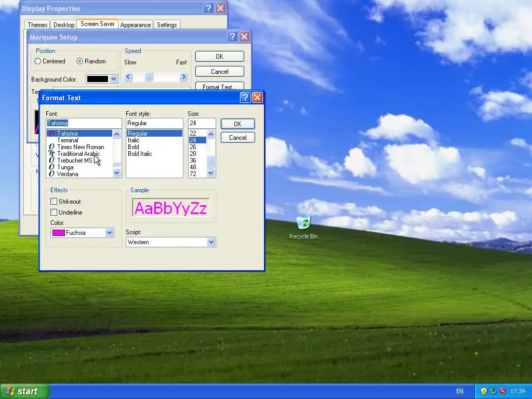Choose Bold font style
Screen dimensions: 532x399
(x=134, y=147)
